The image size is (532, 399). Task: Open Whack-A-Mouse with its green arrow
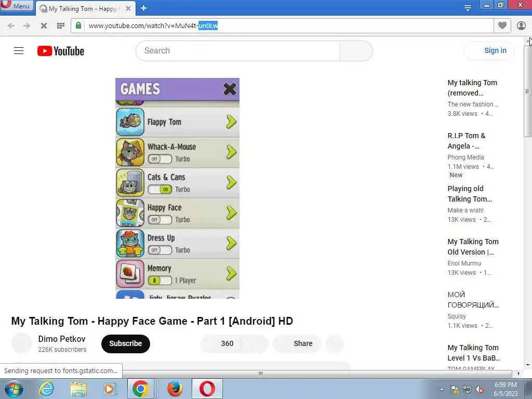[x=231, y=152]
